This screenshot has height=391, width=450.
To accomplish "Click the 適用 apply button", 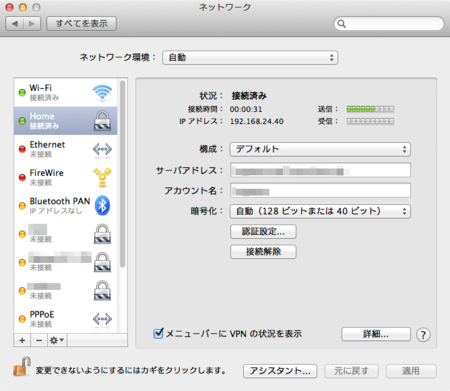I will click(x=411, y=371).
